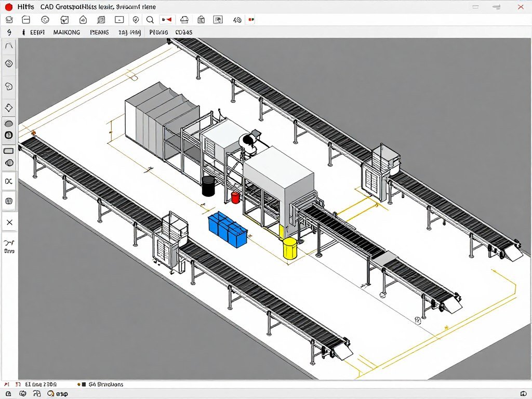532x399 pixels.
Task: Select the Delete (X) tool in the sidebar
Action: coord(9,222)
